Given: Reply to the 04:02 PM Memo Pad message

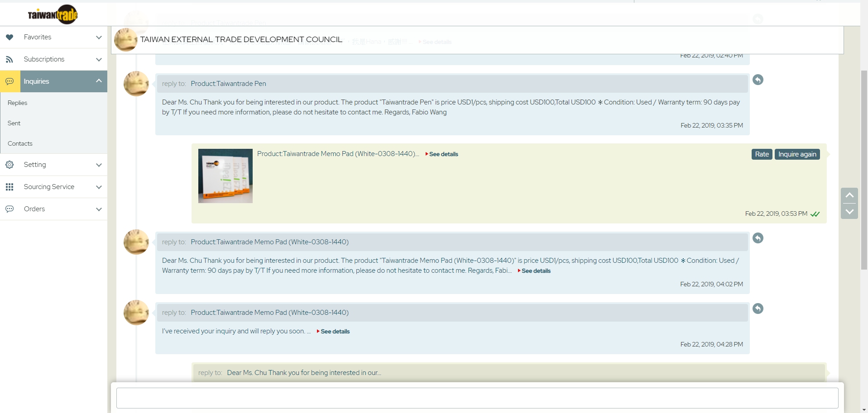Looking at the screenshot, I should click(758, 238).
